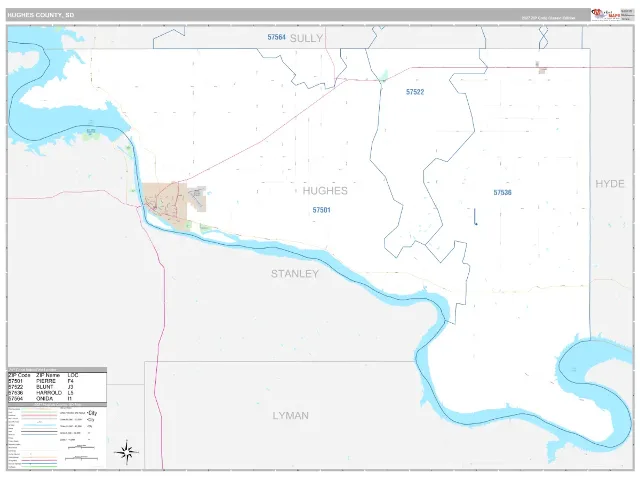Click the "HYDE" county label
The width and height of the screenshot is (640, 480).
[610, 184]
